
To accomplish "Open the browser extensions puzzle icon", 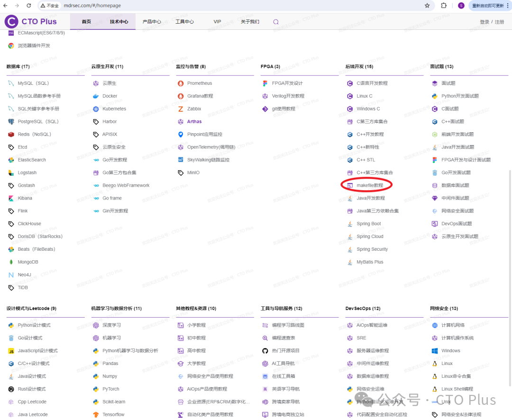I will pyautogui.click(x=444, y=6).
